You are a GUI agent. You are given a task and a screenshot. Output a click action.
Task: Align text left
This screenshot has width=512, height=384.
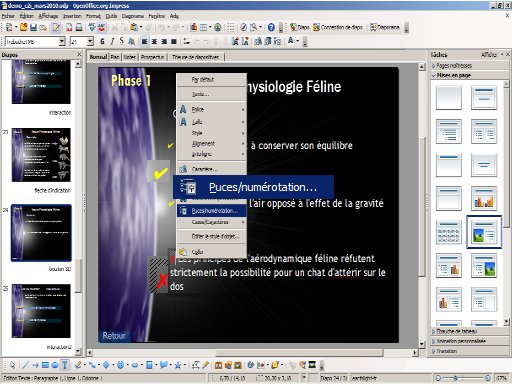click(144, 42)
